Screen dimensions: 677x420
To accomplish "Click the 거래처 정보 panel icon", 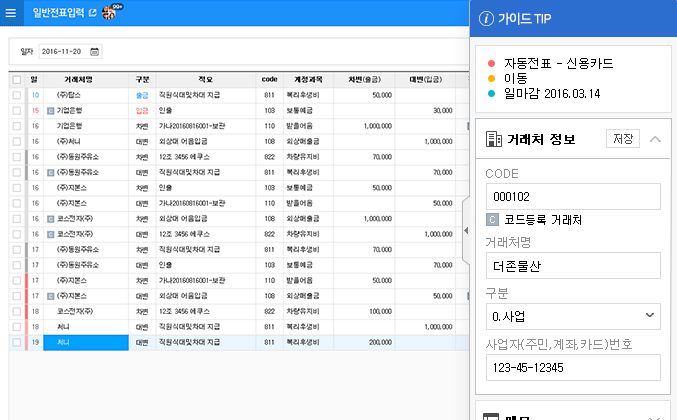I will (494, 139).
